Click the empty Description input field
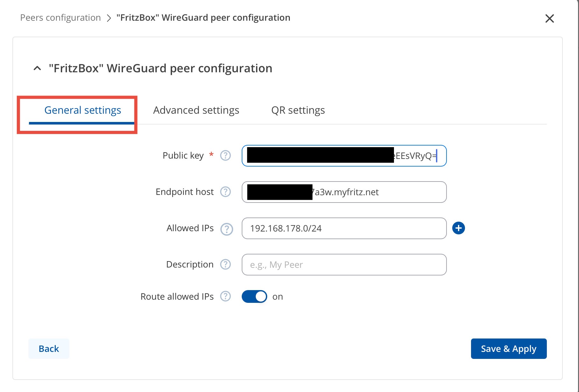Screen dimensions: 579x392 344,265
